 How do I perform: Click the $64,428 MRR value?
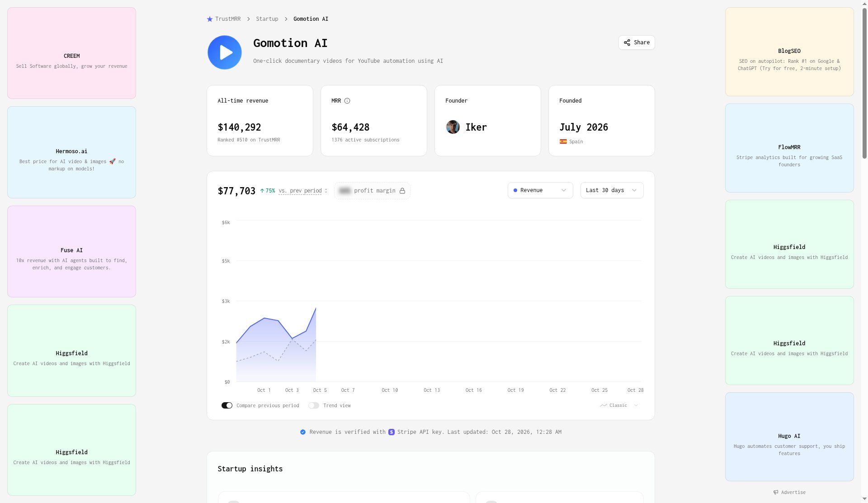350,127
